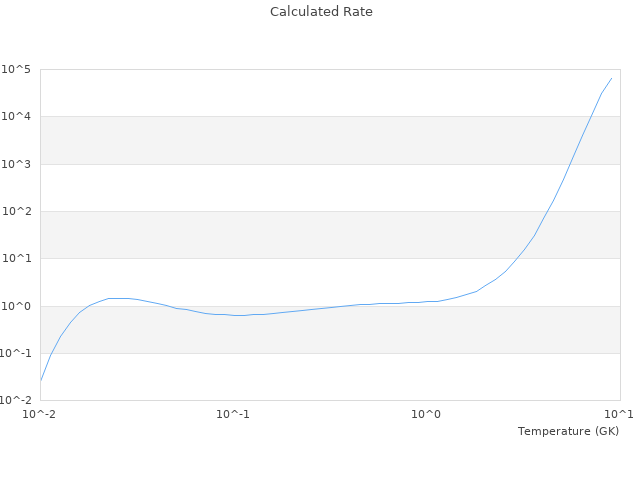This screenshot has height=480, width=640.
Task: Click the curve's highest point at top right
Action: pyautogui.click(x=612, y=78)
